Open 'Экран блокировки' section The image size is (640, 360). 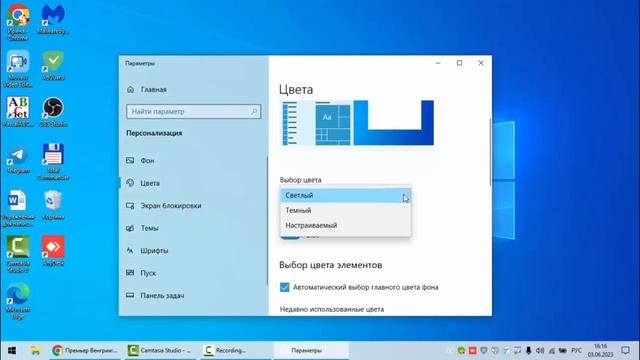coord(193,205)
